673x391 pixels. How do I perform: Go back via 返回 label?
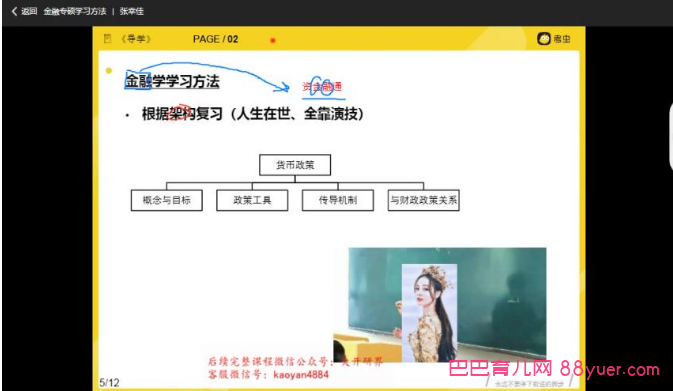coord(29,12)
